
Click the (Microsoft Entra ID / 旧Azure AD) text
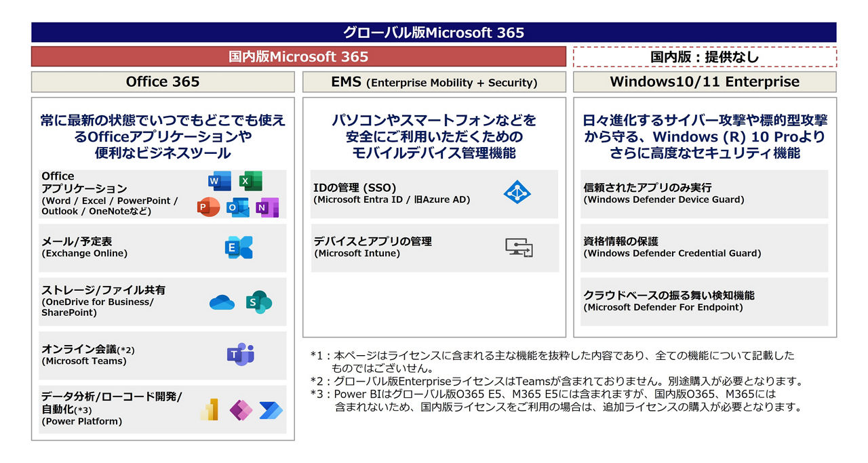(x=391, y=200)
